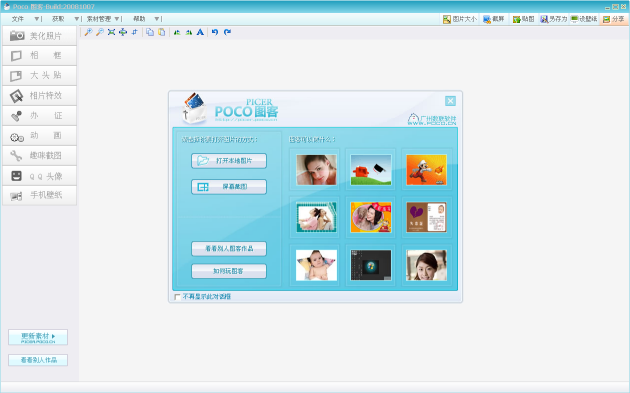Click the 看看别人作品 button in sidebar

[x=38, y=360]
